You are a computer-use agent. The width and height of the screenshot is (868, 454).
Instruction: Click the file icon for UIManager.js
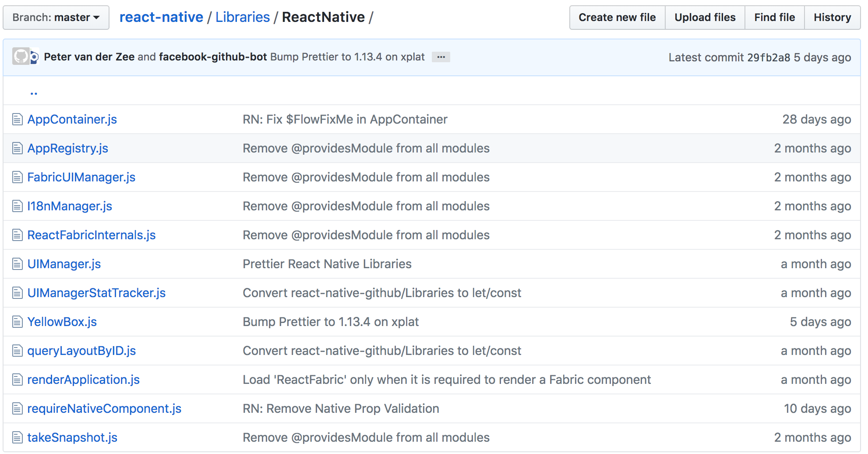click(18, 264)
